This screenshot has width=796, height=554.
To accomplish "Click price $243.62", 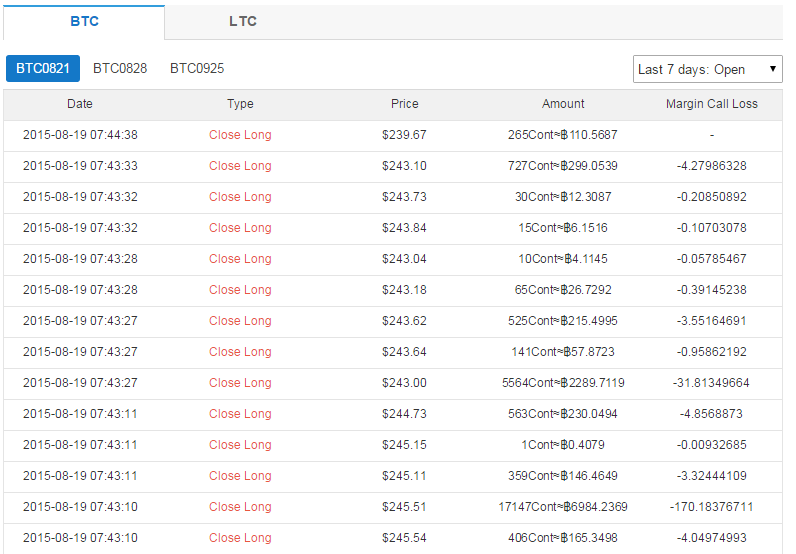I will 404,321.
